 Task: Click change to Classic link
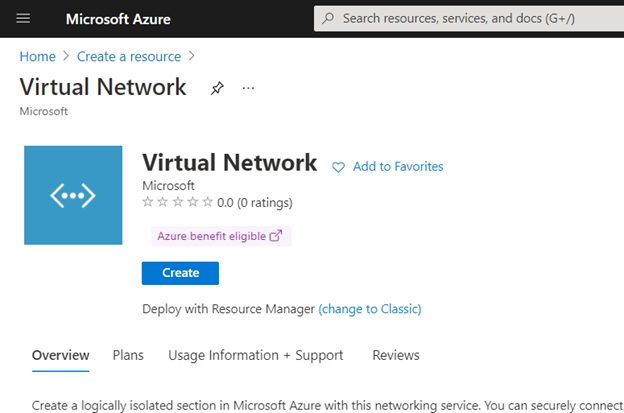(370, 309)
